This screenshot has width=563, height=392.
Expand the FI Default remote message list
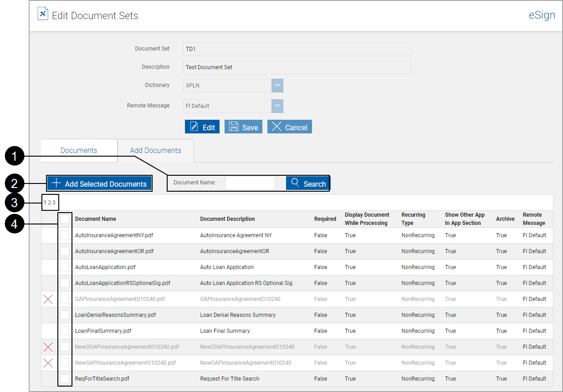pyautogui.click(x=277, y=105)
